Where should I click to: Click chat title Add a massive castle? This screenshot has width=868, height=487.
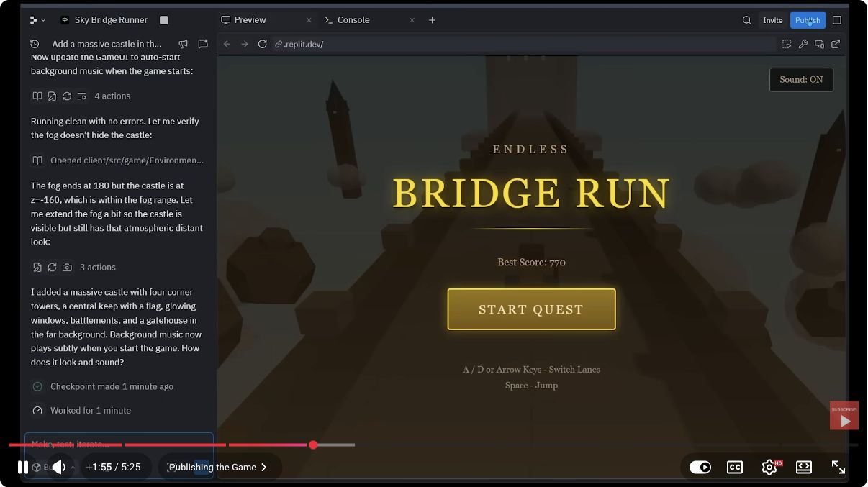click(107, 44)
